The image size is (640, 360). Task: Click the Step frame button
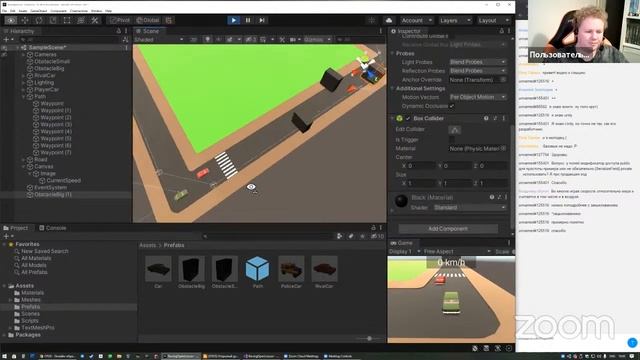click(262, 20)
